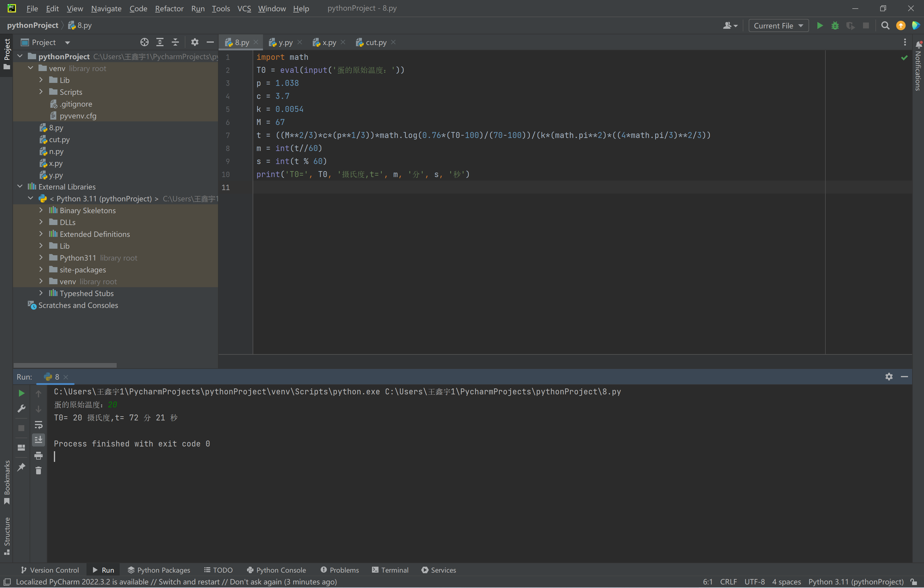Click the print icon in Run console
The height and width of the screenshot is (588, 924).
(38, 456)
